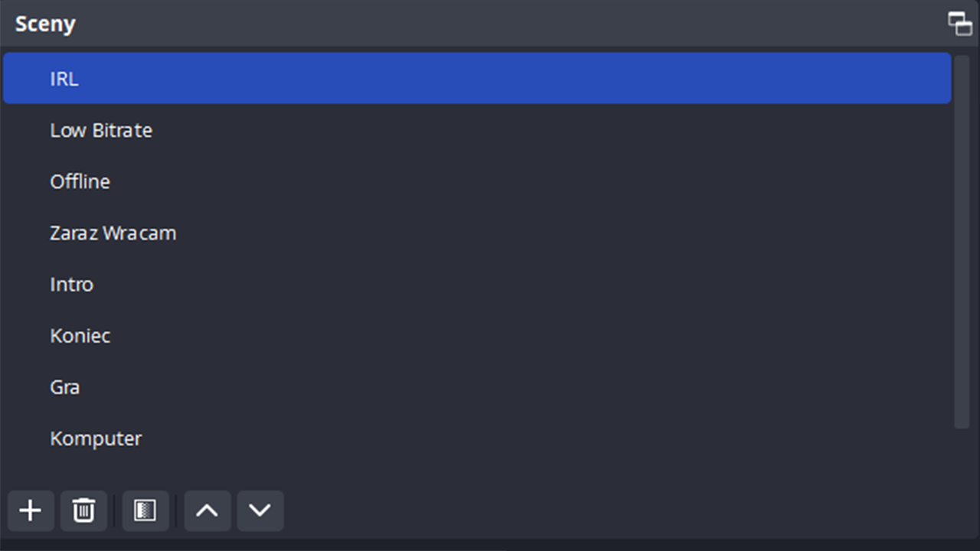Open the Komputer scene
Viewport: 980px width, 551px height.
click(x=96, y=439)
